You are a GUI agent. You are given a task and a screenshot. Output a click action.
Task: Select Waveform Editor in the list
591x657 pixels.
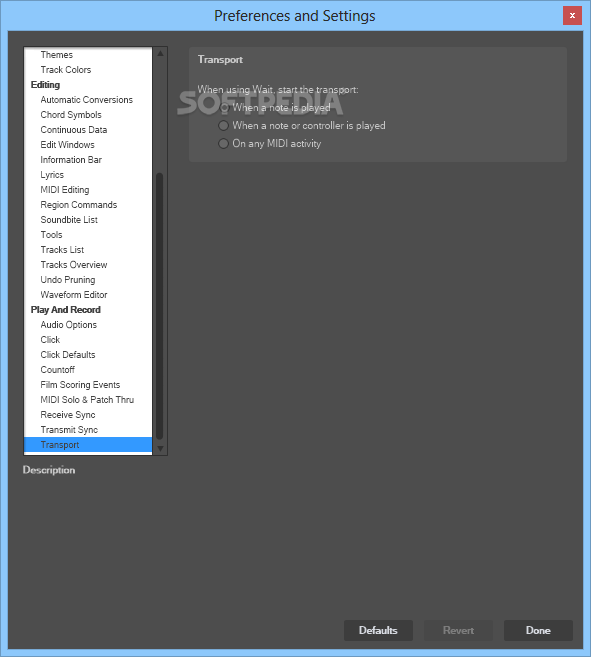(88, 295)
